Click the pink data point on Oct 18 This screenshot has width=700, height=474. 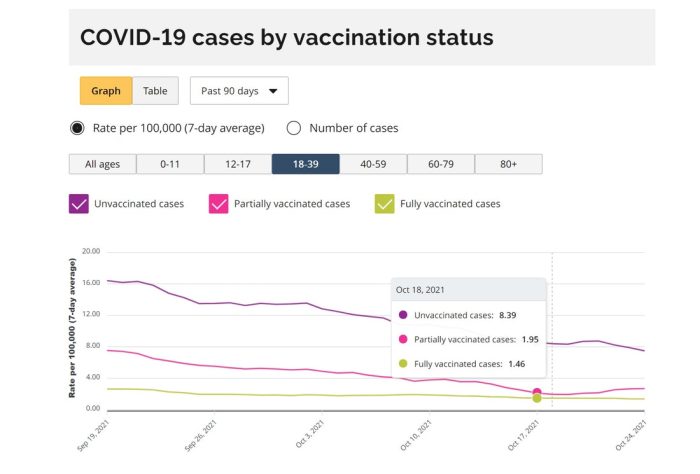tap(537, 393)
